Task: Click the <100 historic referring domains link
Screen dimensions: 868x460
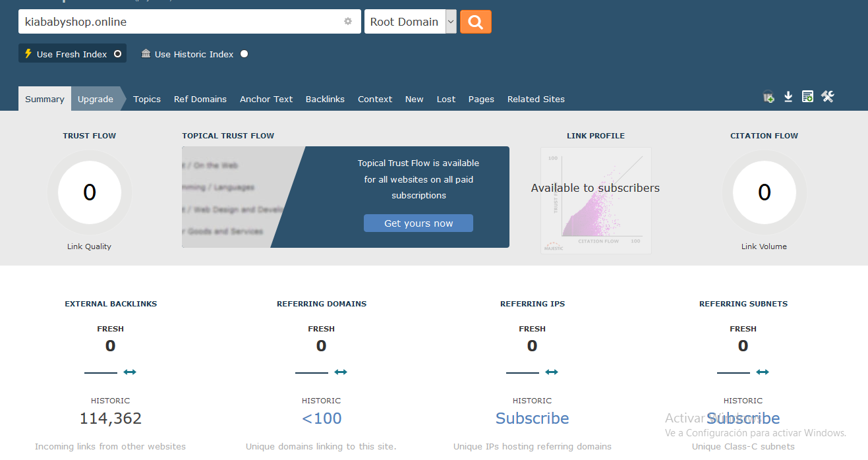Action: point(322,418)
